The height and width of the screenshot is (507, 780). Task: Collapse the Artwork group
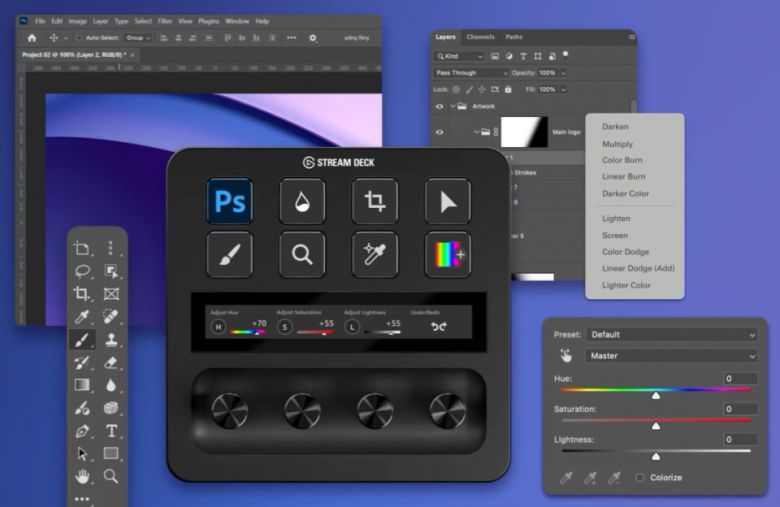[453, 106]
